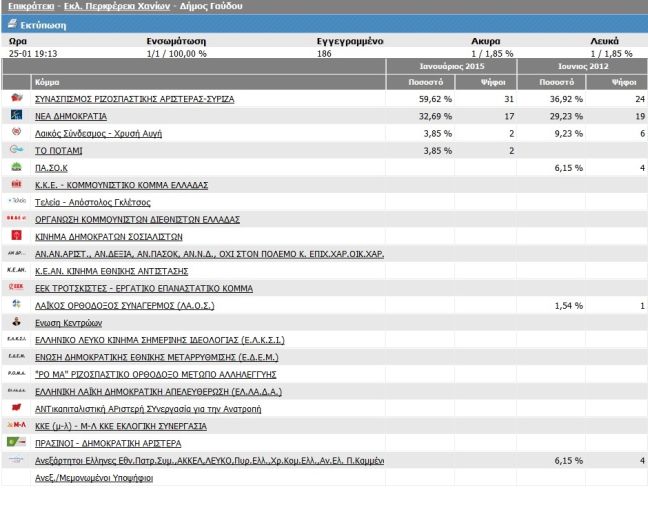Click the ΠΑ.ΣΟ.Κ green sun logo
This screenshot has width=648, height=505.
16,167
